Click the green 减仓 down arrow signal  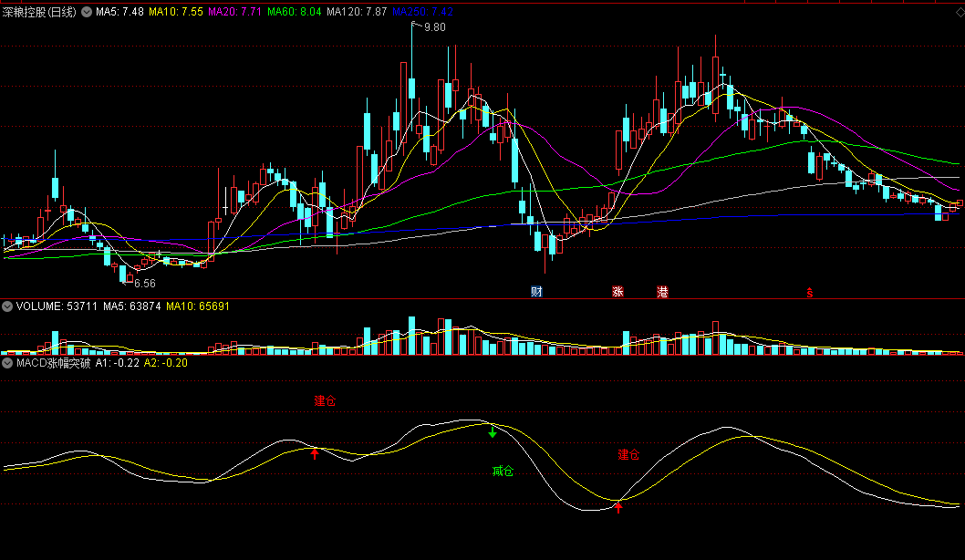coord(493,432)
